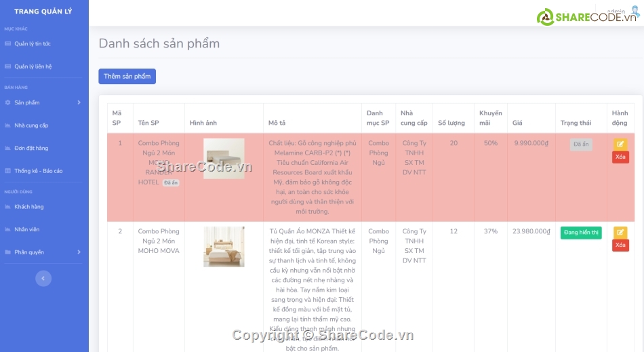Click the Thống kê - Báo cáo table icon
This screenshot has height=352, width=644.
click(x=7, y=171)
